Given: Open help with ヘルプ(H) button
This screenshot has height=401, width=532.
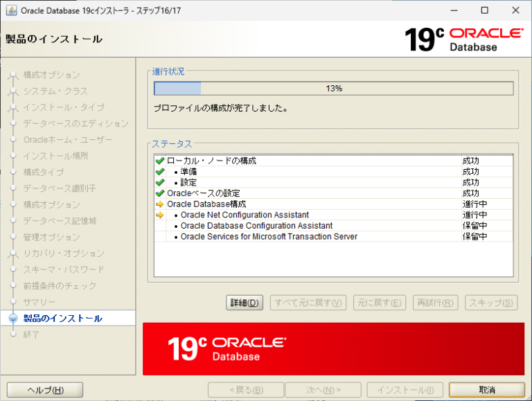Looking at the screenshot, I should [x=45, y=390].
